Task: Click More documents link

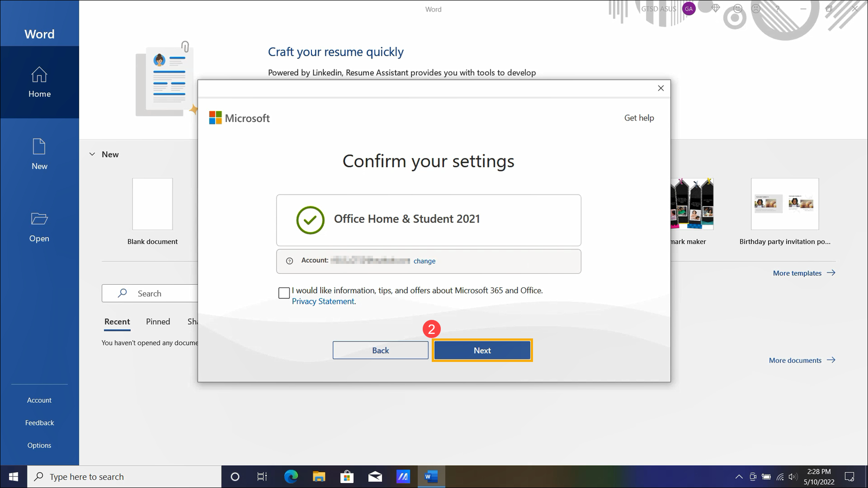Action: coord(802,360)
